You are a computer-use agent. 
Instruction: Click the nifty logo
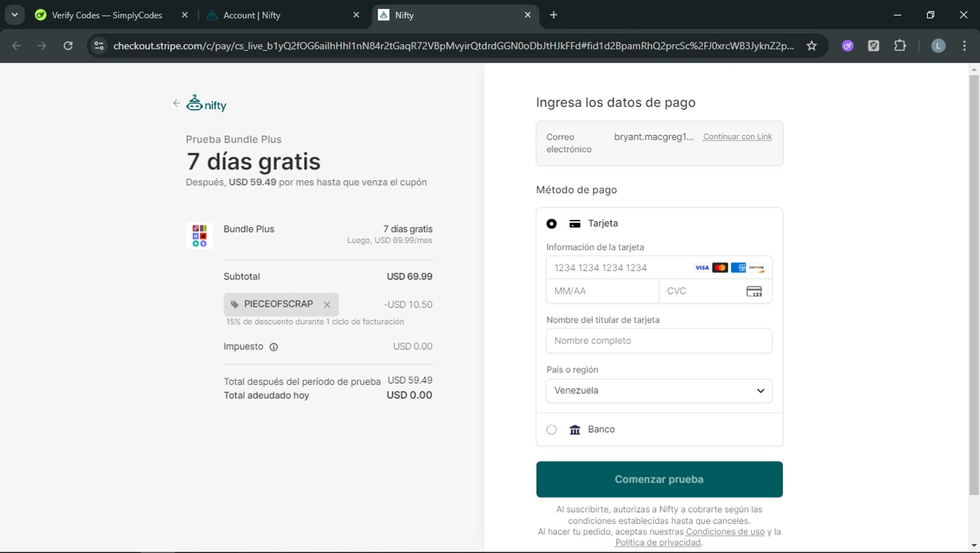coord(206,103)
